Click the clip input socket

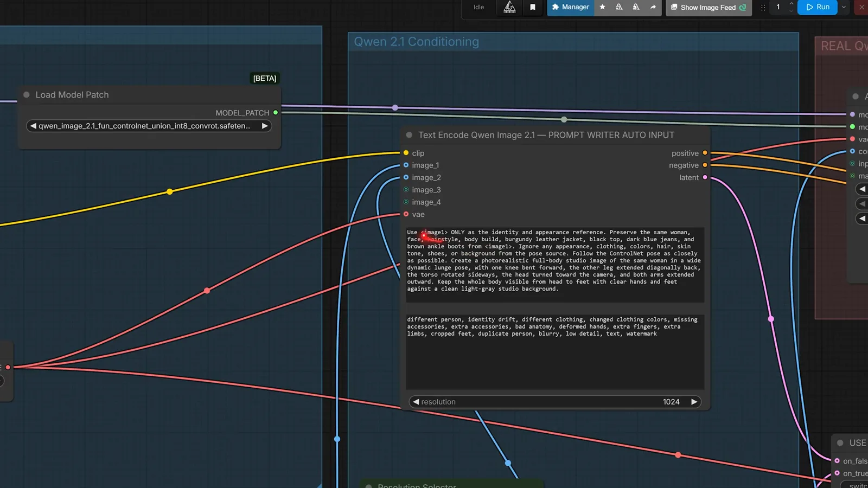(406, 153)
